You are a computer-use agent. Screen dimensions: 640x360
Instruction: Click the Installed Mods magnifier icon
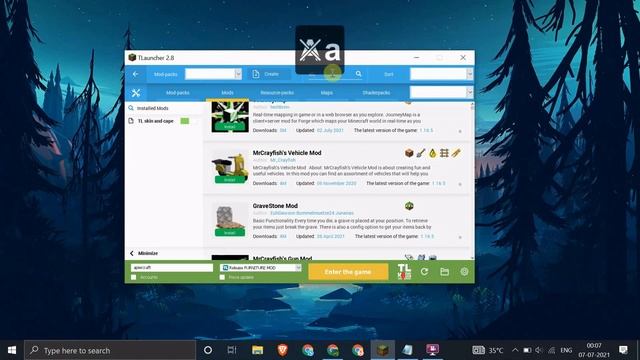[x=131, y=108]
